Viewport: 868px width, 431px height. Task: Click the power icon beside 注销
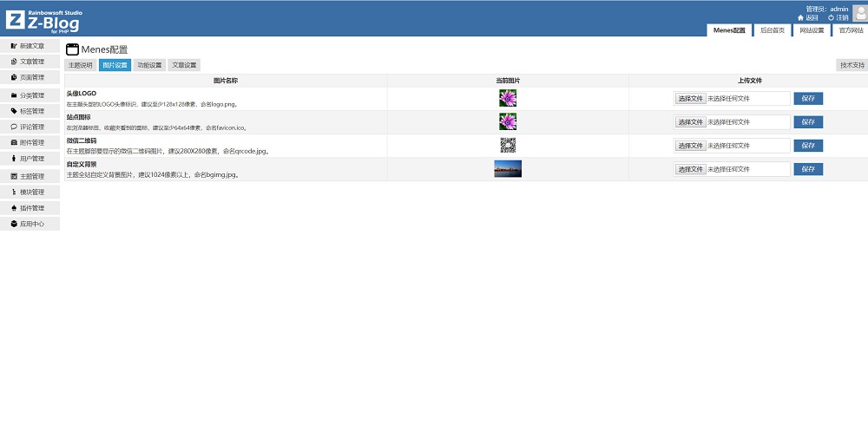[x=831, y=17]
